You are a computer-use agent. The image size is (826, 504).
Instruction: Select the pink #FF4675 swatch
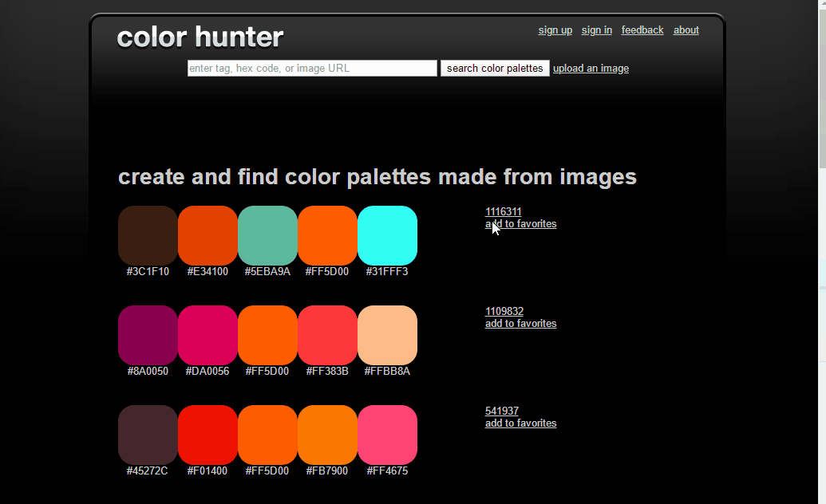[x=387, y=435]
